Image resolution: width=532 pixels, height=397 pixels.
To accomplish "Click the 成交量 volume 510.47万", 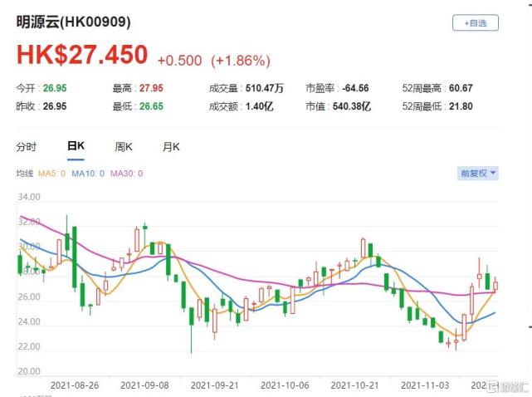I will (265, 88).
